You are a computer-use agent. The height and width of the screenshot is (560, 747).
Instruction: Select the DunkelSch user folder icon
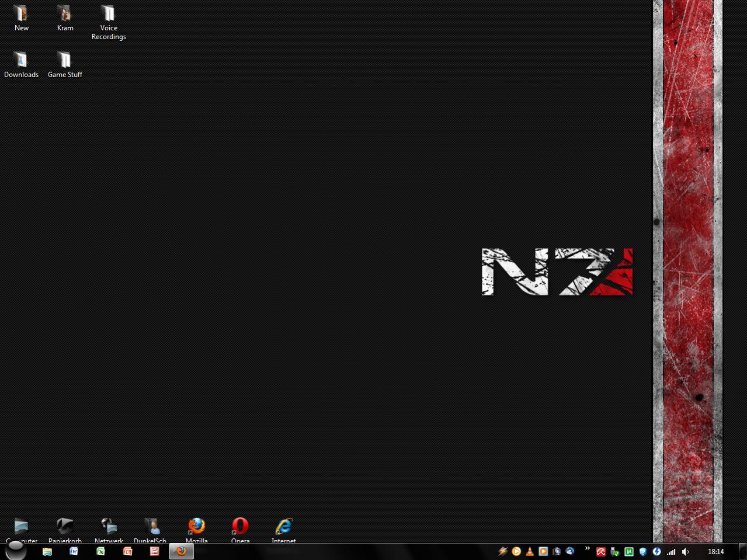150,530
